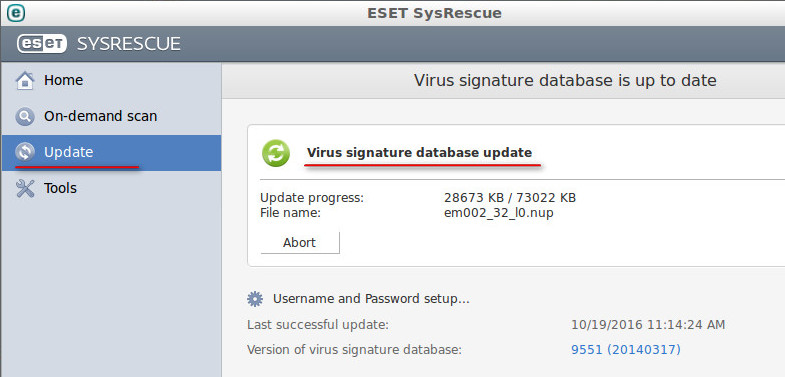
Task: Click the last successful update timestamp
Action: click(x=648, y=324)
